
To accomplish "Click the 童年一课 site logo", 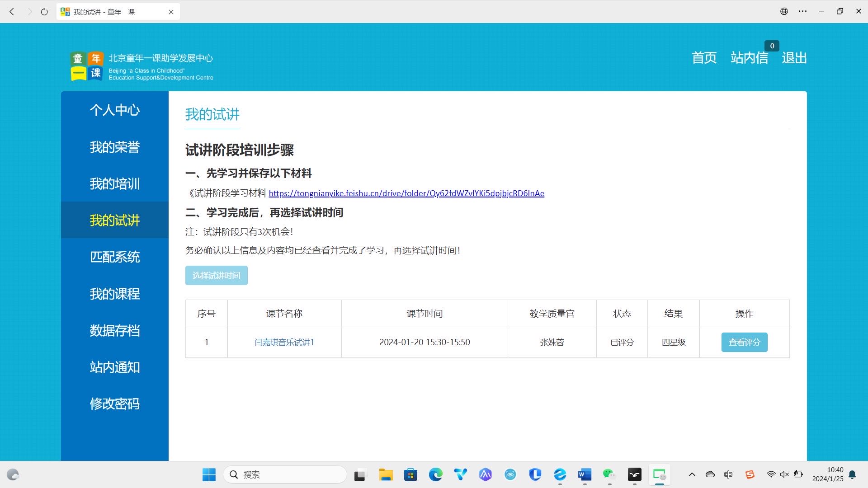I will tap(87, 66).
